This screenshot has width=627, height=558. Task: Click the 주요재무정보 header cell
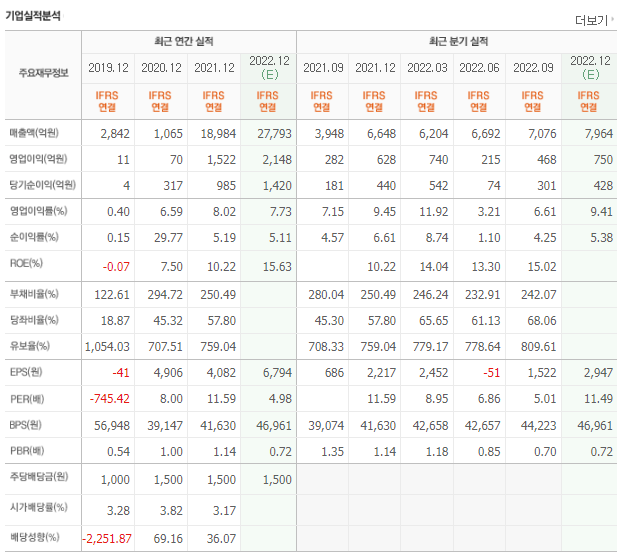(x=44, y=73)
